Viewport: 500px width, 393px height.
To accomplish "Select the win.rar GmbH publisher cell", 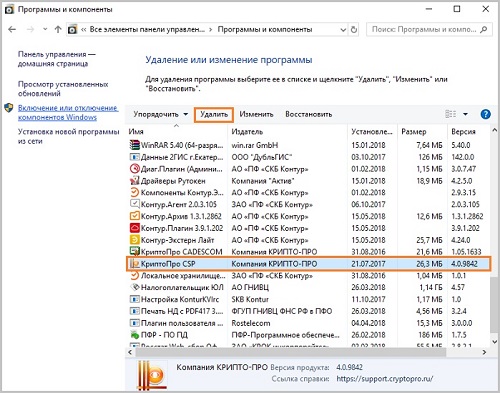I will [255, 145].
